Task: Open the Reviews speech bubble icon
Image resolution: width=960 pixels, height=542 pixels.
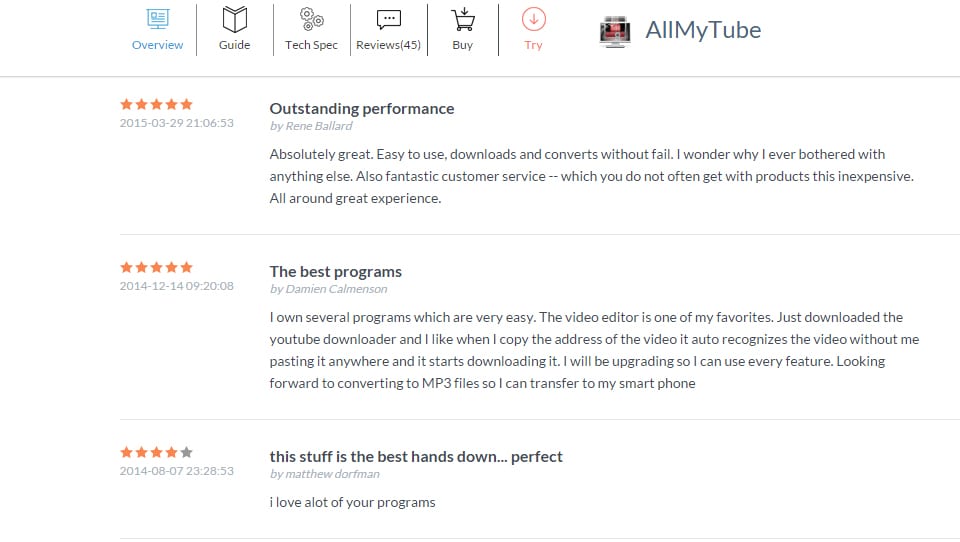Action: pyautogui.click(x=388, y=19)
